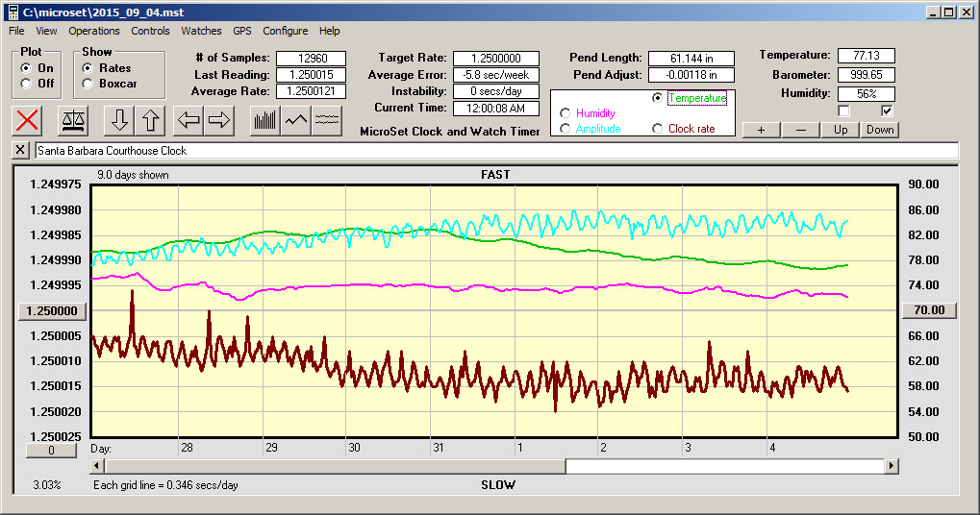Click the red X cancel icon
The width and height of the screenshot is (980, 515).
(x=27, y=120)
